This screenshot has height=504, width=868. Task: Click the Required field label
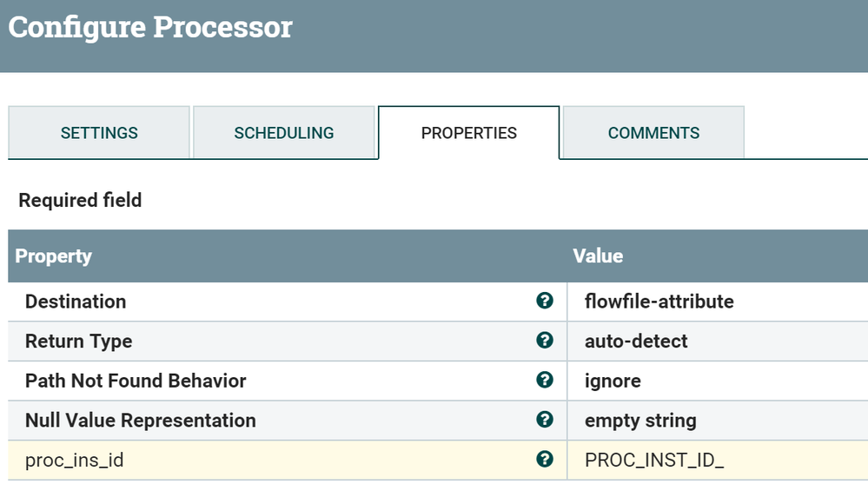pos(79,199)
